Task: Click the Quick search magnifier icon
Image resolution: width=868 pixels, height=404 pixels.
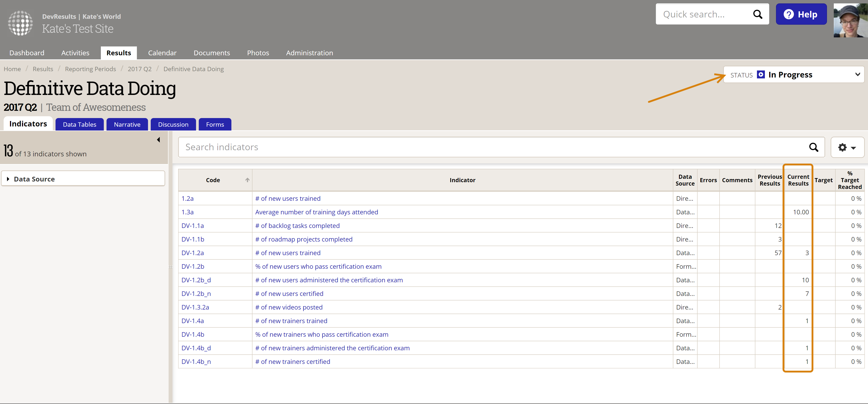Action: pos(757,14)
